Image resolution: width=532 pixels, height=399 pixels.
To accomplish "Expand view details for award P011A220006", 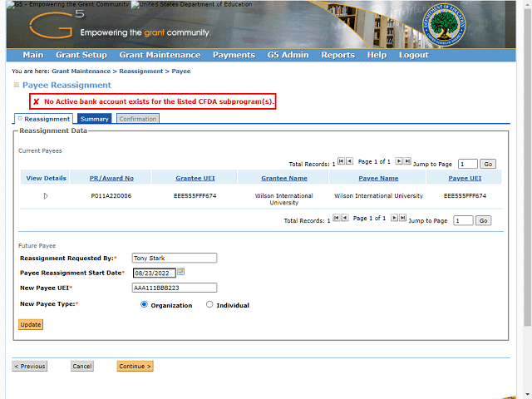I will tap(46, 196).
